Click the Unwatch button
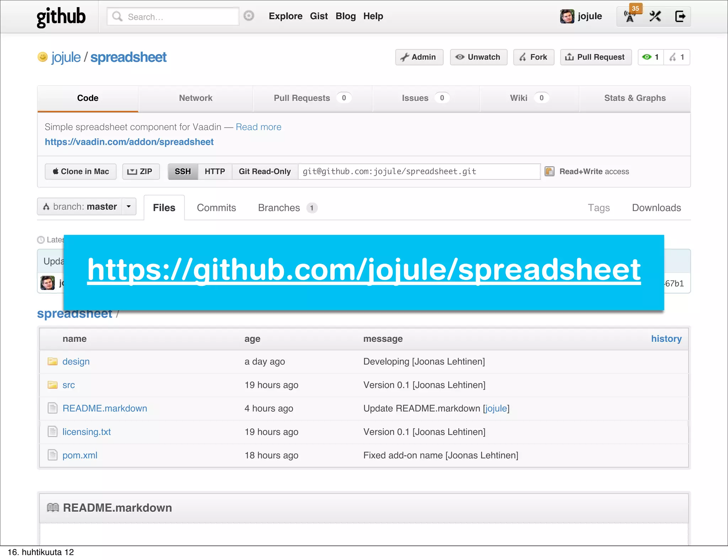728x560 pixels. 478,57
